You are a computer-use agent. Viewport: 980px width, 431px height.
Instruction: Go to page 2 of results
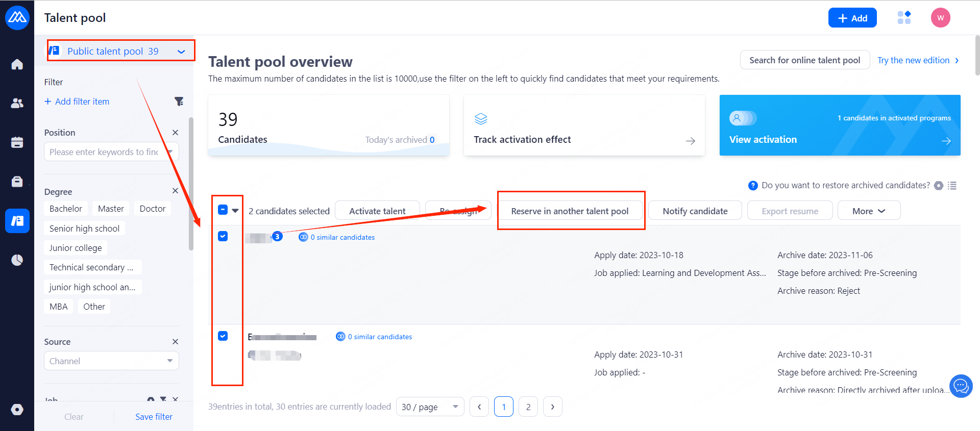click(528, 407)
